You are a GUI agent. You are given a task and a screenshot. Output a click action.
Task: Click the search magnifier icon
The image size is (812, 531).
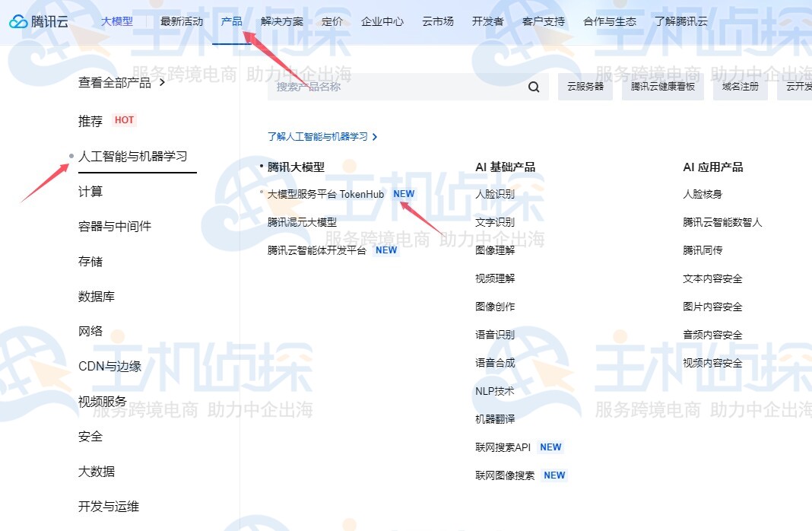(x=532, y=87)
